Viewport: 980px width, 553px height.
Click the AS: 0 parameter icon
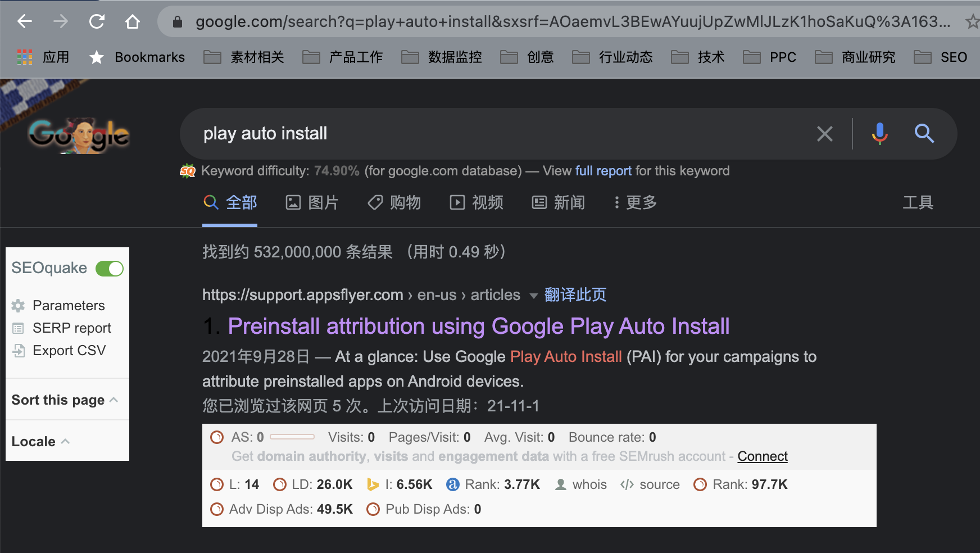point(217,437)
